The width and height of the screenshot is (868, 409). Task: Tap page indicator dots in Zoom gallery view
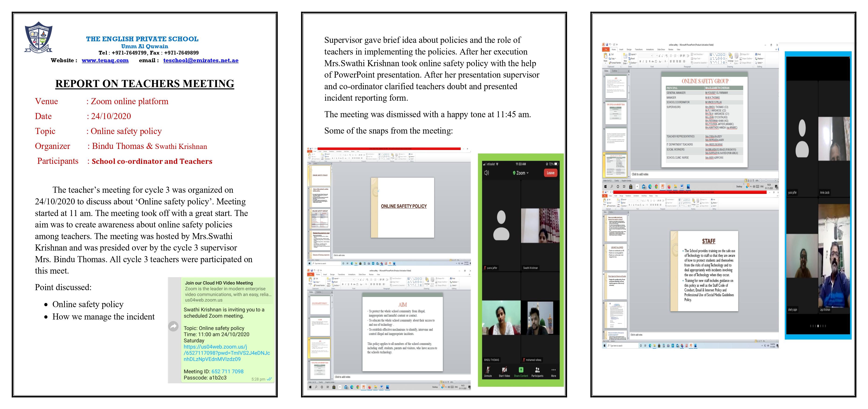(818, 326)
